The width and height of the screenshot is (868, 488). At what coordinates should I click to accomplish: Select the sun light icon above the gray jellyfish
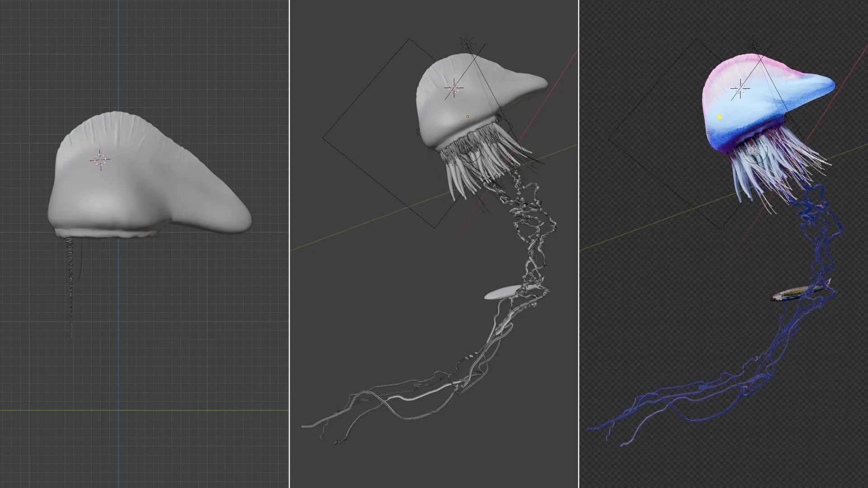(466, 44)
